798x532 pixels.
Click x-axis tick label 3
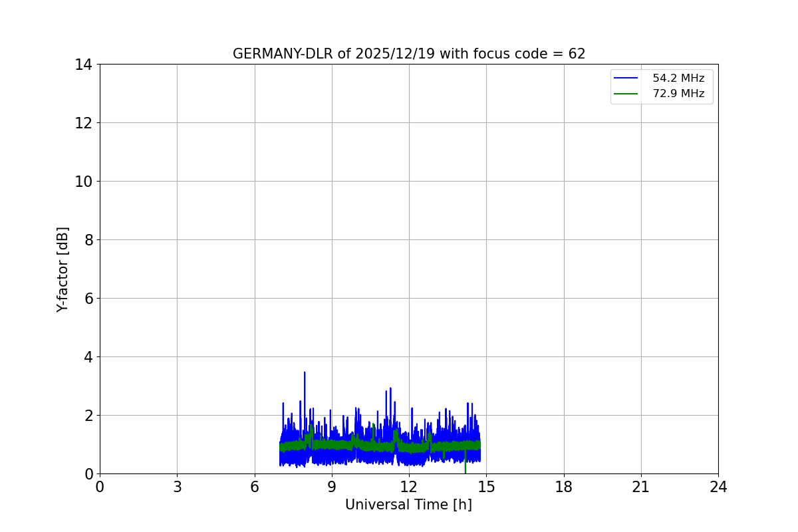click(x=177, y=487)
